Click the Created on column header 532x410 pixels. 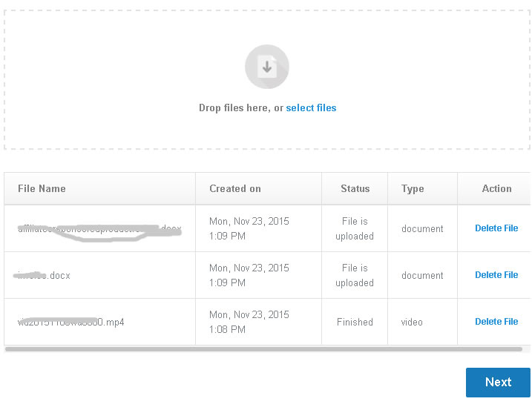[x=235, y=189]
